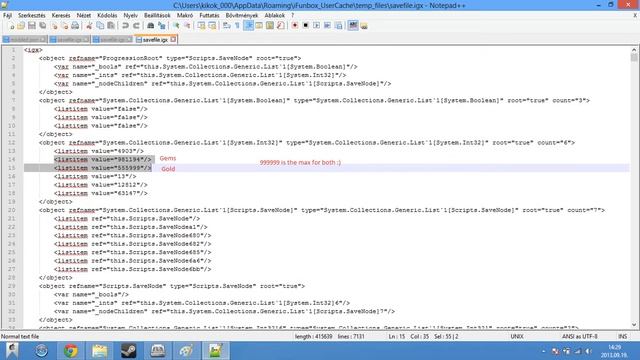Viewport: 640px width, 360px height.
Task: Click the Save All toolbar icon
Action: pos(42,26)
